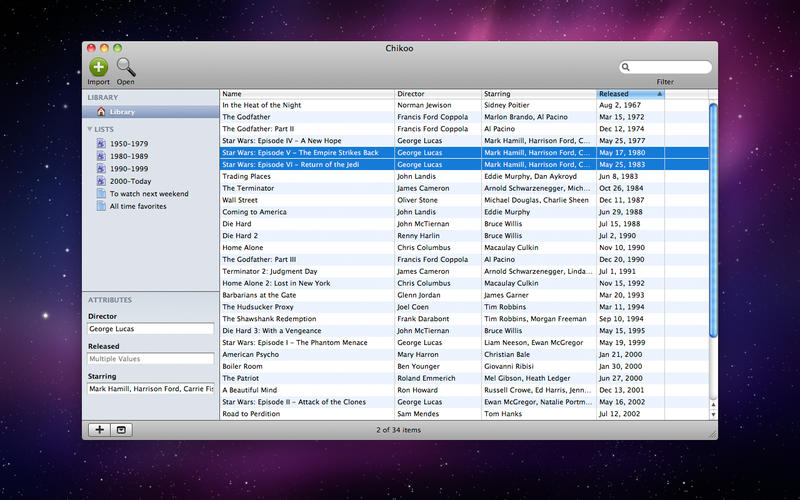Select The Godfather: Part II row

(x=464, y=129)
